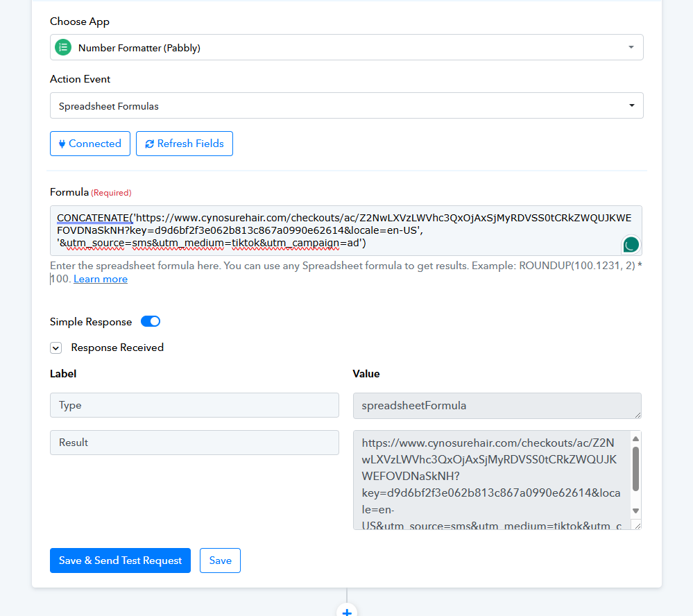Click the Simple Response label
The width and height of the screenshot is (693, 616).
pos(91,322)
